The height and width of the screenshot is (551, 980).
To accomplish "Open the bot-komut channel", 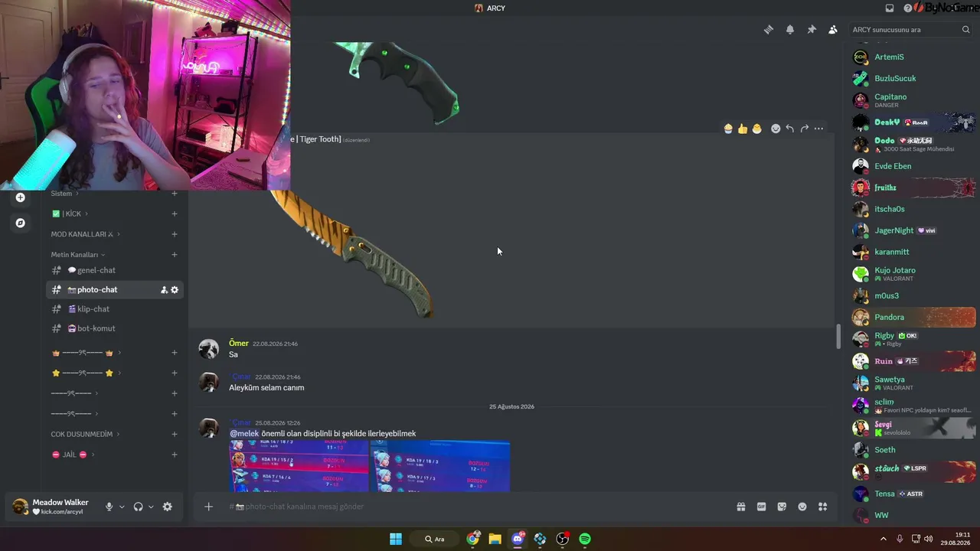I will pyautogui.click(x=115, y=328).
